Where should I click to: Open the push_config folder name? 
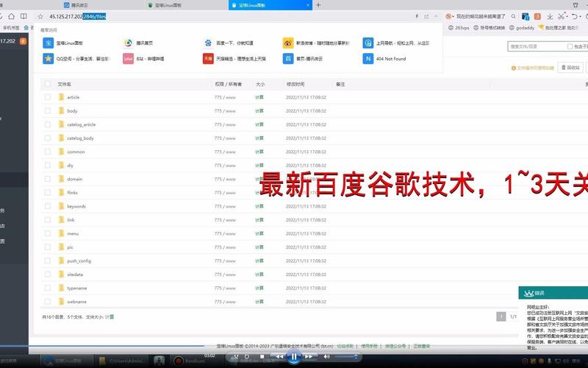pyautogui.click(x=79, y=261)
